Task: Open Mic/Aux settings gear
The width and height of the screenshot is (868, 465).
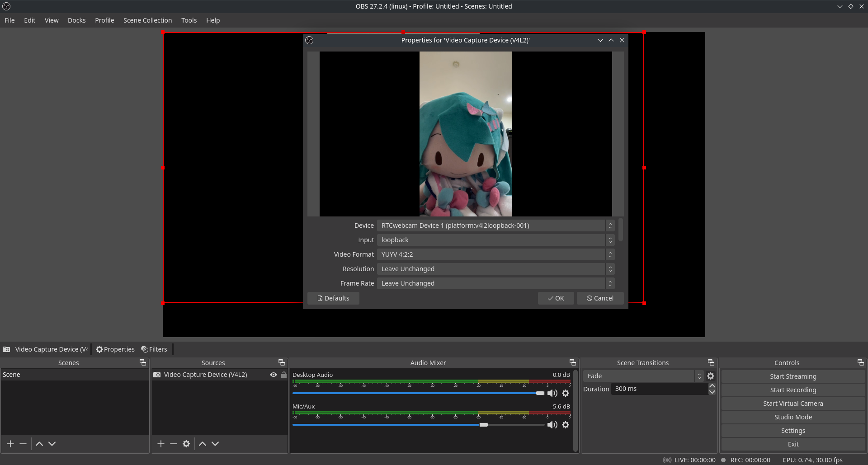Action: pos(566,425)
